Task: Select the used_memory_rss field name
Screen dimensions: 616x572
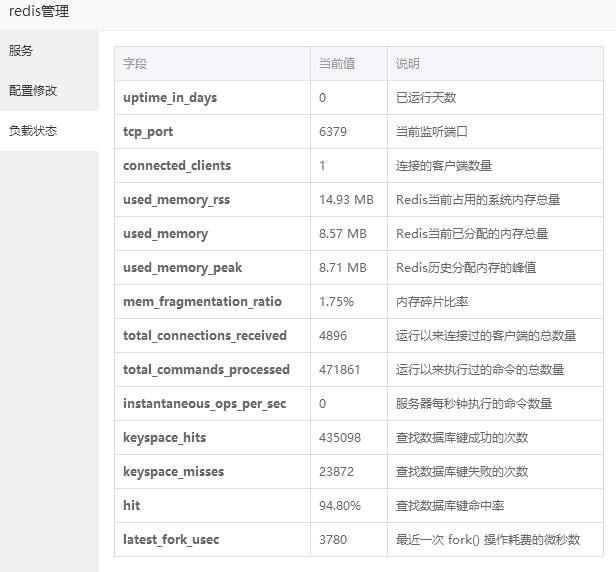Action: [176, 200]
